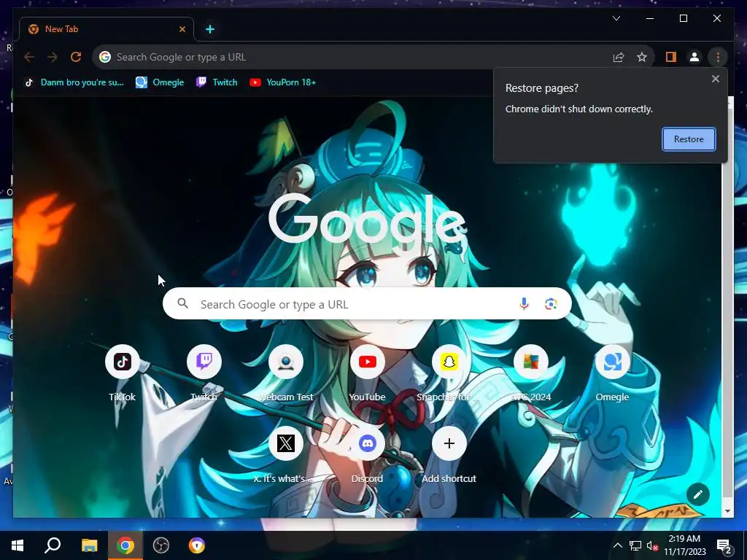Open the Twitch bookmark
Image resolution: width=747 pixels, height=560 pixels.
[217, 82]
